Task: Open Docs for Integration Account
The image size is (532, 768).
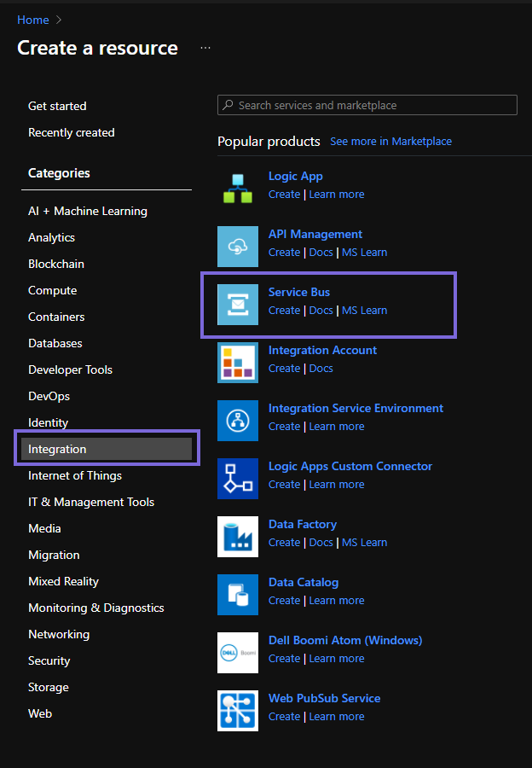Action: (x=321, y=369)
